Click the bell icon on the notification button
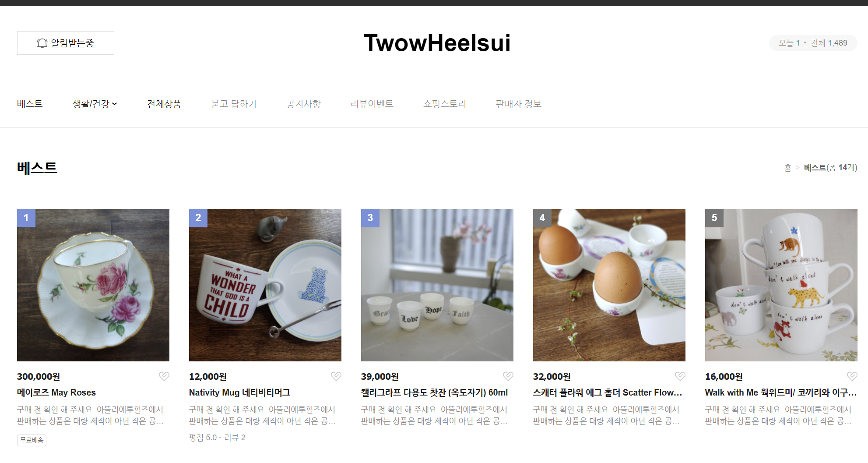This screenshot has width=868, height=463. tap(42, 43)
